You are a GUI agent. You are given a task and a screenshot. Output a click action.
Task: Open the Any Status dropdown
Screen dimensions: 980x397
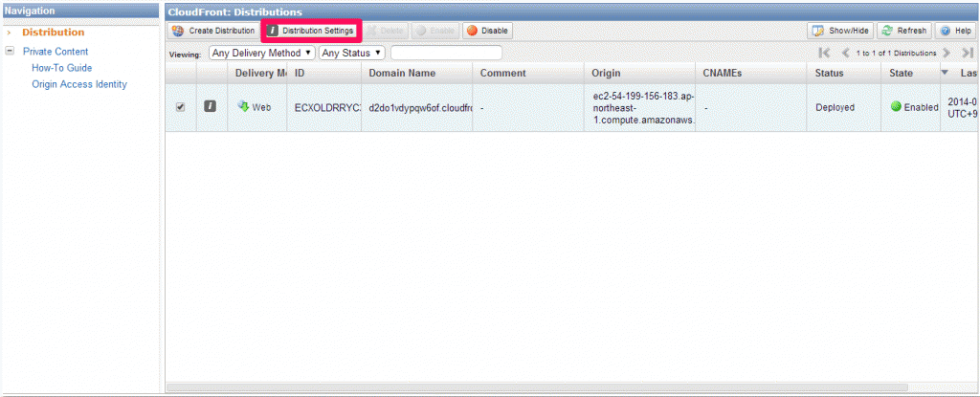(x=352, y=54)
